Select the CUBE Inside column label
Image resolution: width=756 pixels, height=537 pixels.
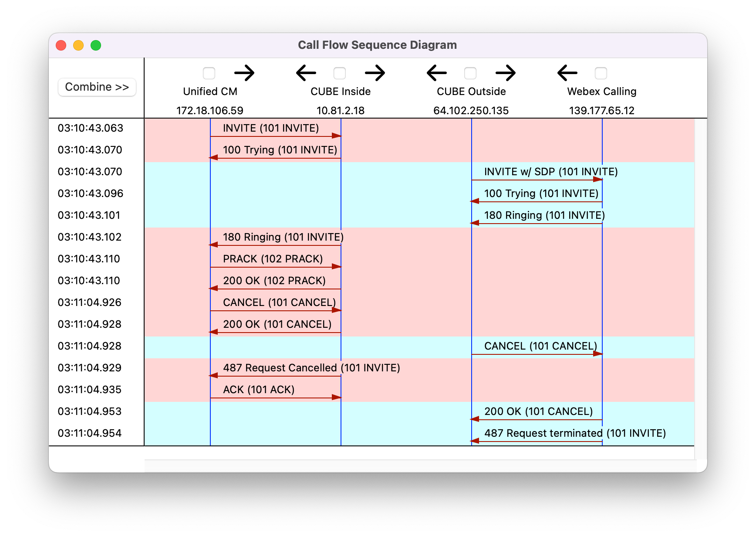[341, 92]
